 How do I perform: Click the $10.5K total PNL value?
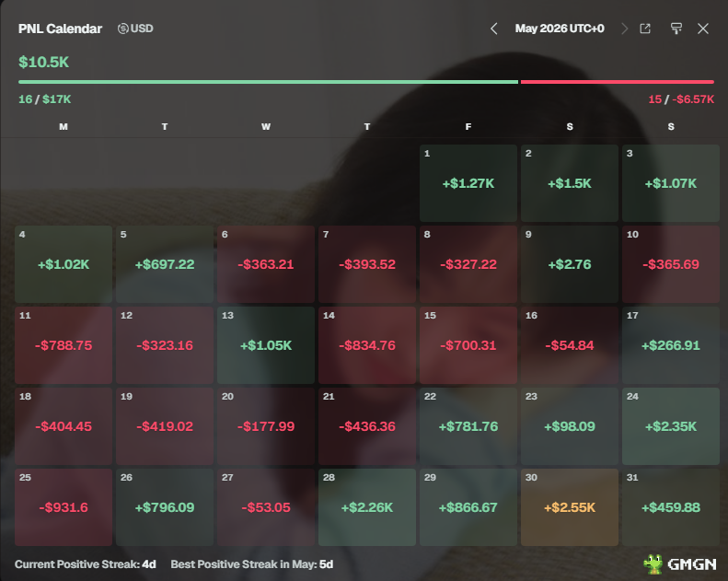point(43,62)
